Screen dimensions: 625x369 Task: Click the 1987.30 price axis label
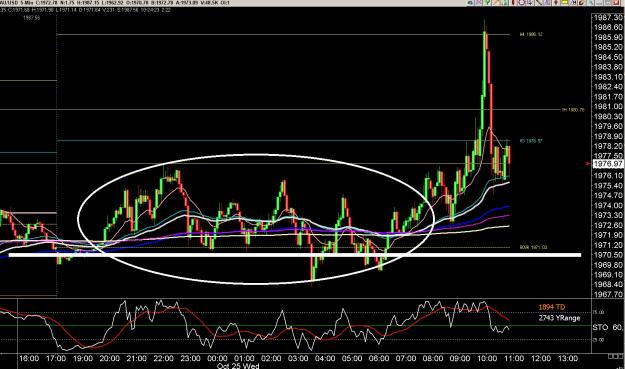point(608,18)
